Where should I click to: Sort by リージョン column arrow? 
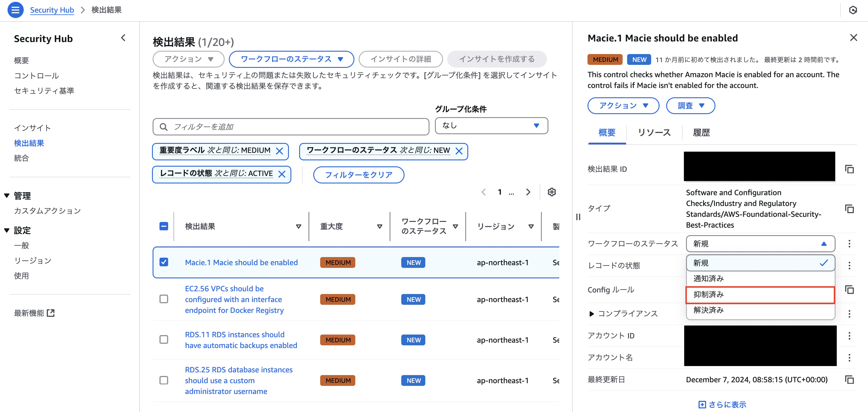tap(531, 226)
